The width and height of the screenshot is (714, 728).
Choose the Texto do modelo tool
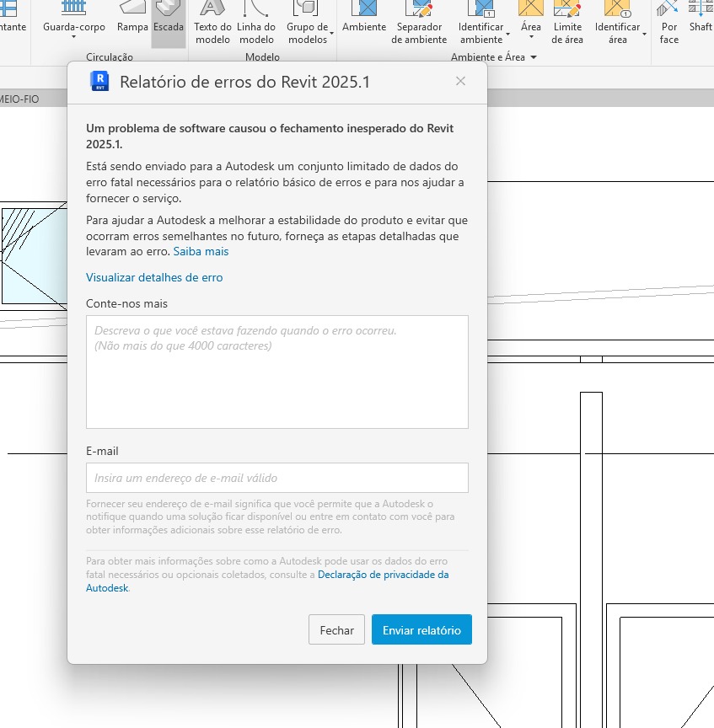pyautogui.click(x=212, y=20)
